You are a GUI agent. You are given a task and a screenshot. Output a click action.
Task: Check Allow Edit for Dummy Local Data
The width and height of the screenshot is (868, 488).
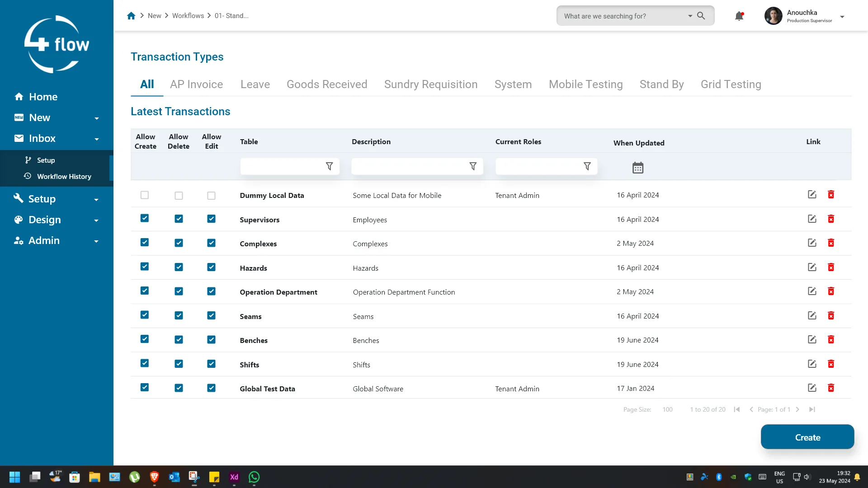pyautogui.click(x=211, y=196)
